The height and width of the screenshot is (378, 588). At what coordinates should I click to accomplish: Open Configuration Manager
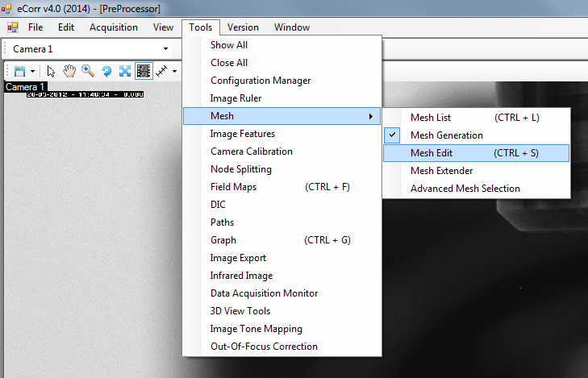(x=281, y=81)
